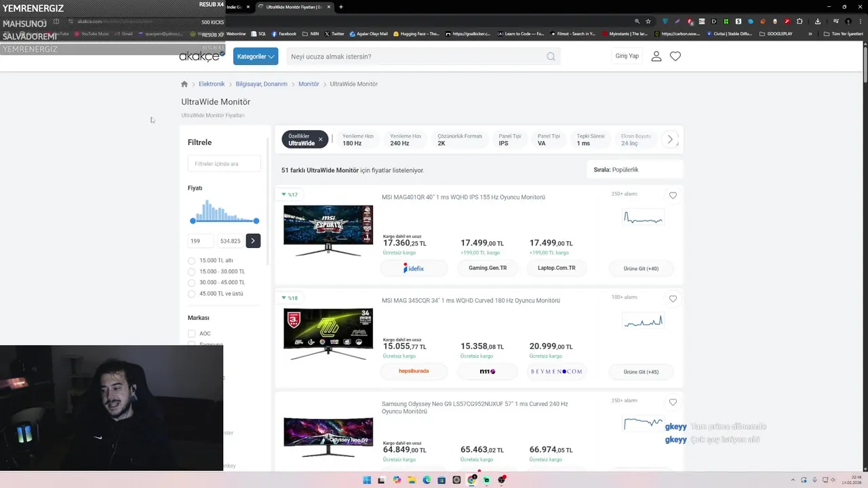The height and width of the screenshot is (488, 868).
Task: Switch to Indie Ga... browser tab
Action: pyautogui.click(x=239, y=7)
